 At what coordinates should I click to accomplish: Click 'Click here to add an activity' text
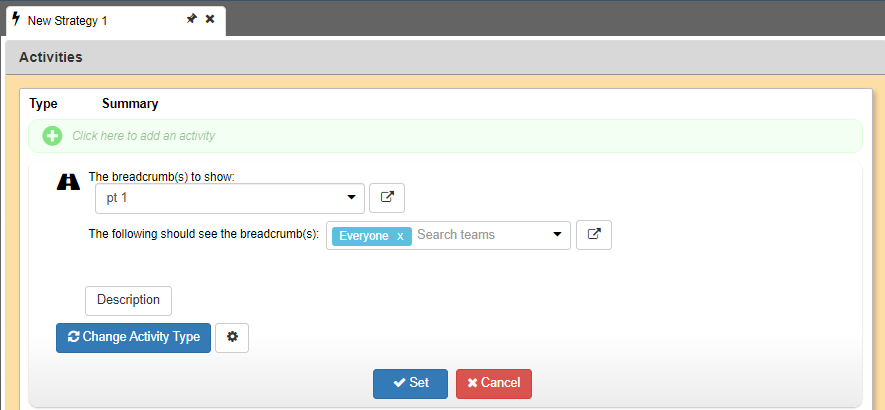[143, 136]
